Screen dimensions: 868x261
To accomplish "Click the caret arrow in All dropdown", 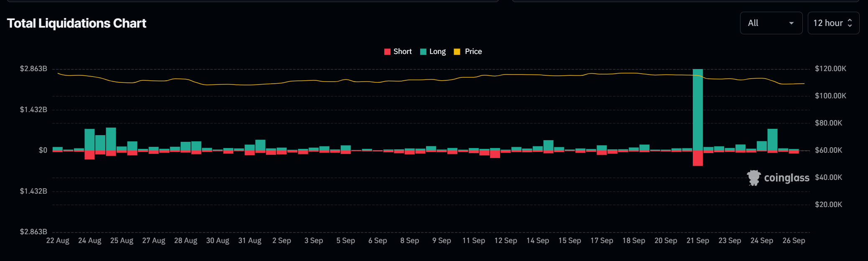I will click(791, 23).
